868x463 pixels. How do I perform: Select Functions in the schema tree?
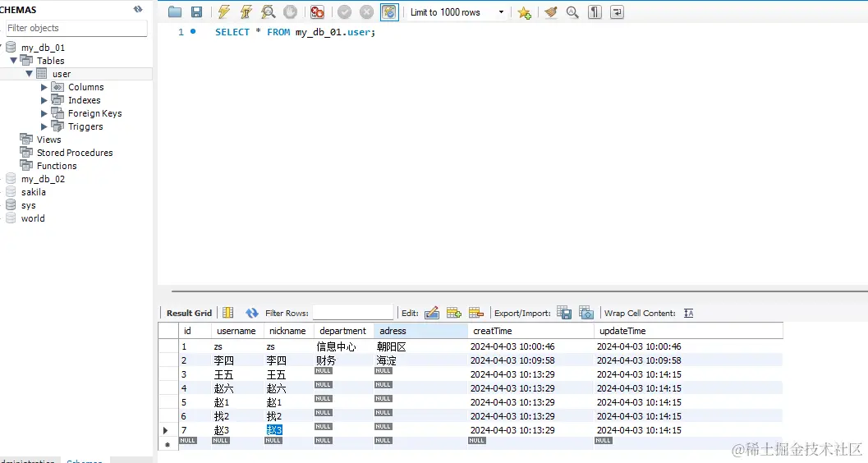click(x=57, y=166)
